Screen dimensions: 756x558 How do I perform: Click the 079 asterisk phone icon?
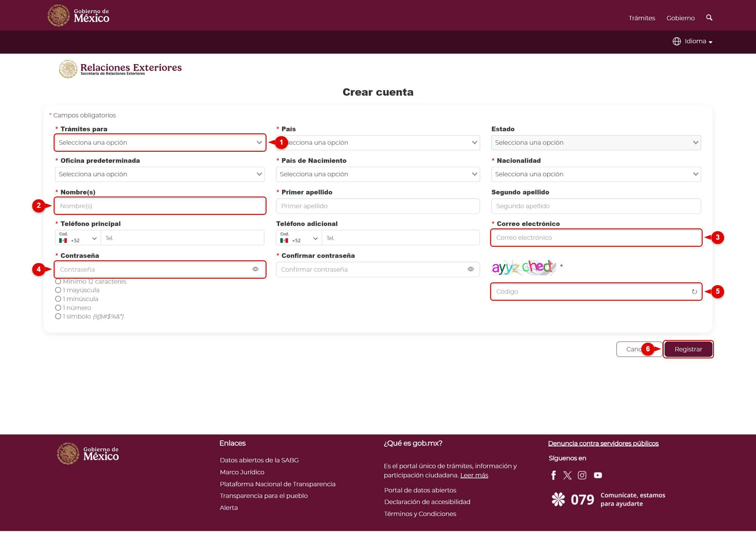(558, 499)
